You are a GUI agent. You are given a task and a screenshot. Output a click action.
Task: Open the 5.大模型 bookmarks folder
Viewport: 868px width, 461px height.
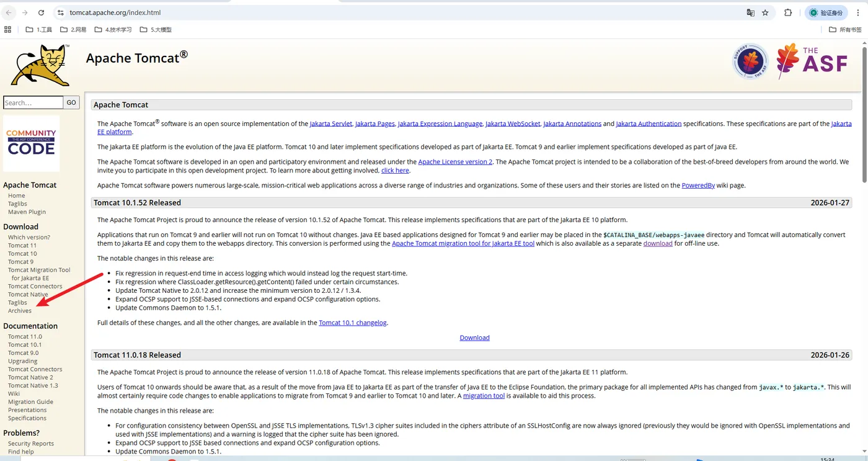pyautogui.click(x=156, y=29)
